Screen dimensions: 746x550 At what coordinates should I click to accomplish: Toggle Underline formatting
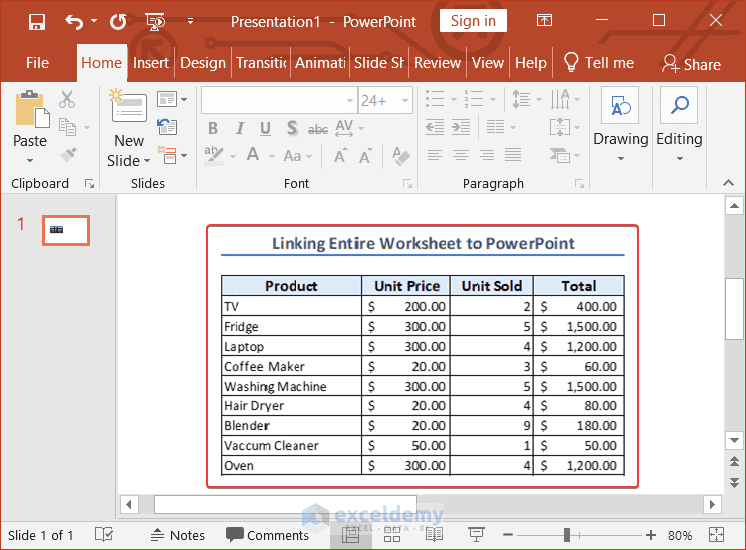[265, 128]
